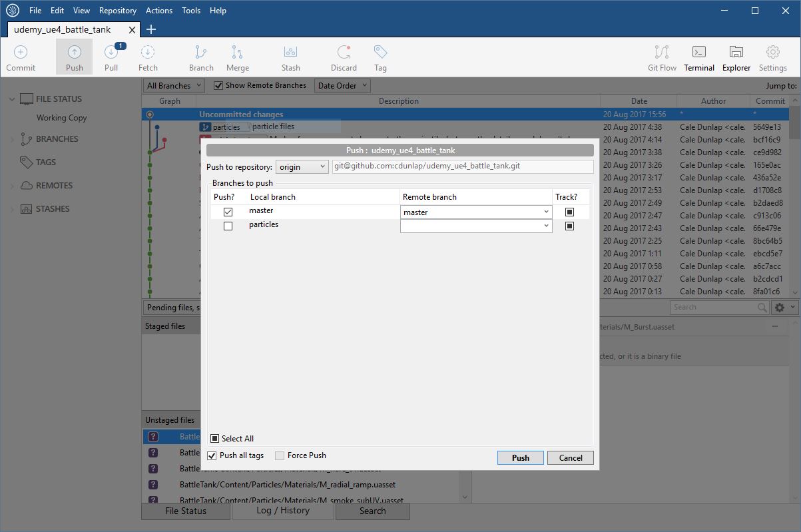801x532 pixels.
Task: Switch to the Log / History tab
Action: tap(283, 511)
